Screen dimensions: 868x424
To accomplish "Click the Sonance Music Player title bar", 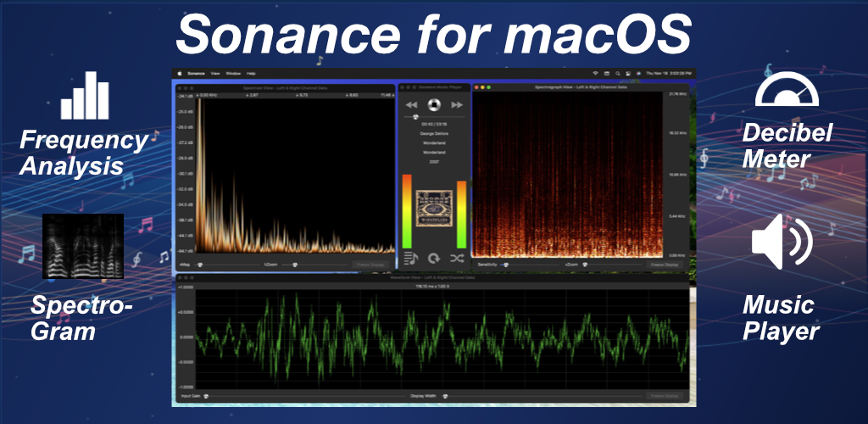I will [434, 87].
